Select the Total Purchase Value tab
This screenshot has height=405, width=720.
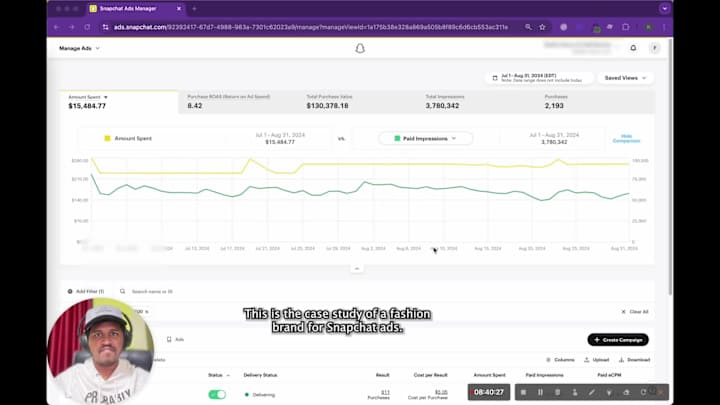[x=357, y=101]
